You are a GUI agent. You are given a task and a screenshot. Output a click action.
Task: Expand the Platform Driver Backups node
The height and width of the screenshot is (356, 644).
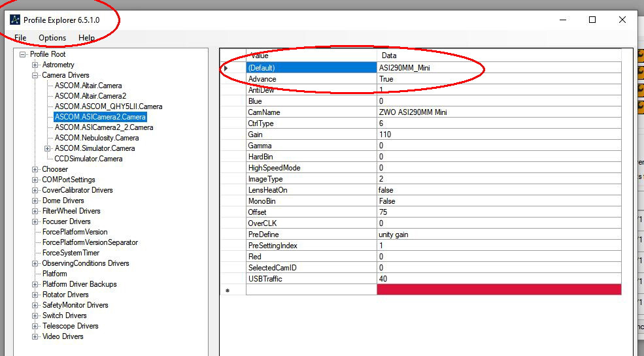(35, 284)
